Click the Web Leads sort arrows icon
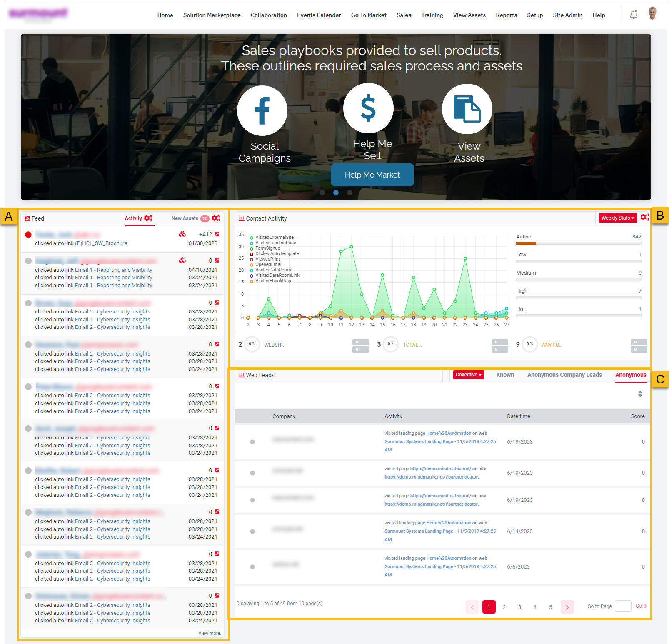 640,394
